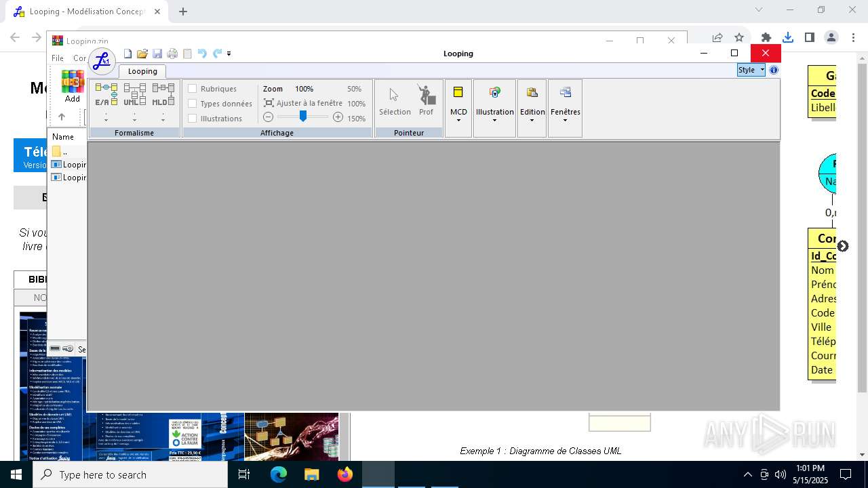Open the Edition dropdown
This screenshot has height=488, width=868.
532,108
